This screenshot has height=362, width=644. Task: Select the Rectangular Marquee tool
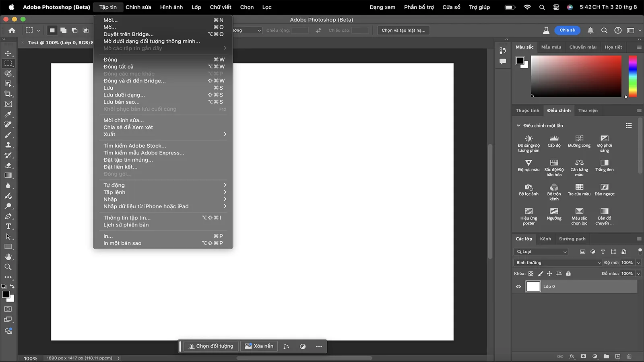[8, 64]
